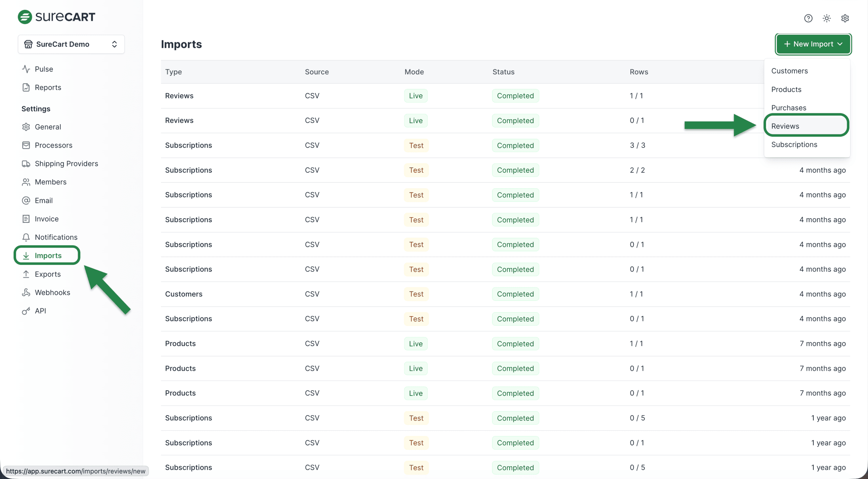Click the Processors card icon
Screen dimensions: 868x479
coord(26,145)
